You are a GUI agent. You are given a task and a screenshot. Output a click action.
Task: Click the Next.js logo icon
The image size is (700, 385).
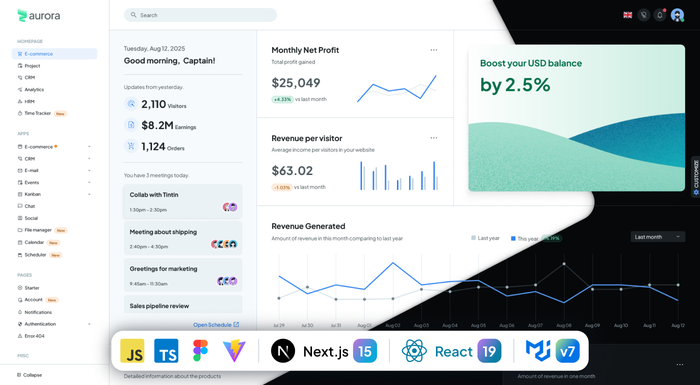pyautogui.click(x=283, y=351)
